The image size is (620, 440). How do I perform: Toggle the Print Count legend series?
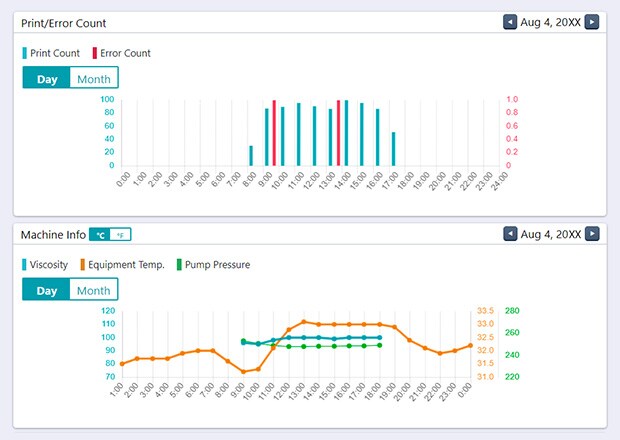[x=55, y=53]
